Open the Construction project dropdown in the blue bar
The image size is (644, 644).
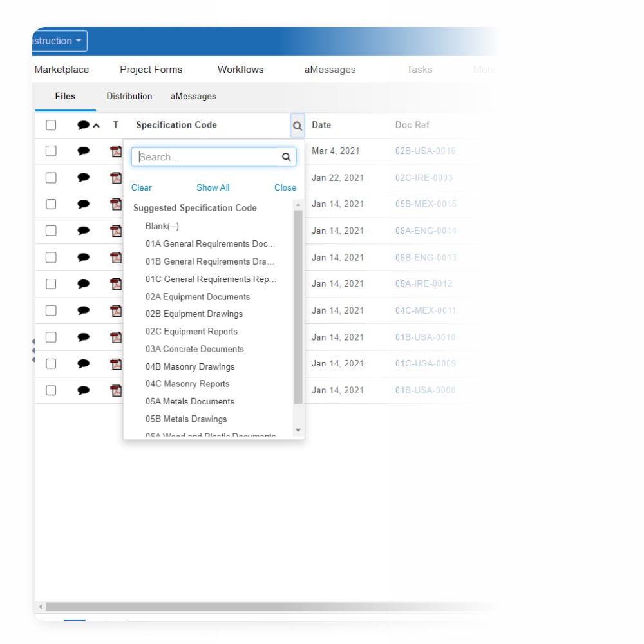59,41
